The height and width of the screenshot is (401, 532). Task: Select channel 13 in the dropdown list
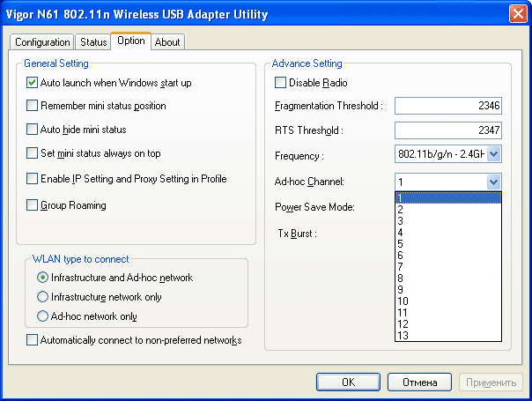coord(448,336)
